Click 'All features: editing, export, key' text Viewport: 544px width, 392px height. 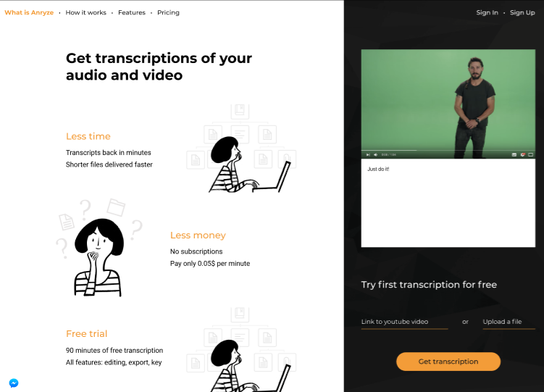(x=114, y=362)
